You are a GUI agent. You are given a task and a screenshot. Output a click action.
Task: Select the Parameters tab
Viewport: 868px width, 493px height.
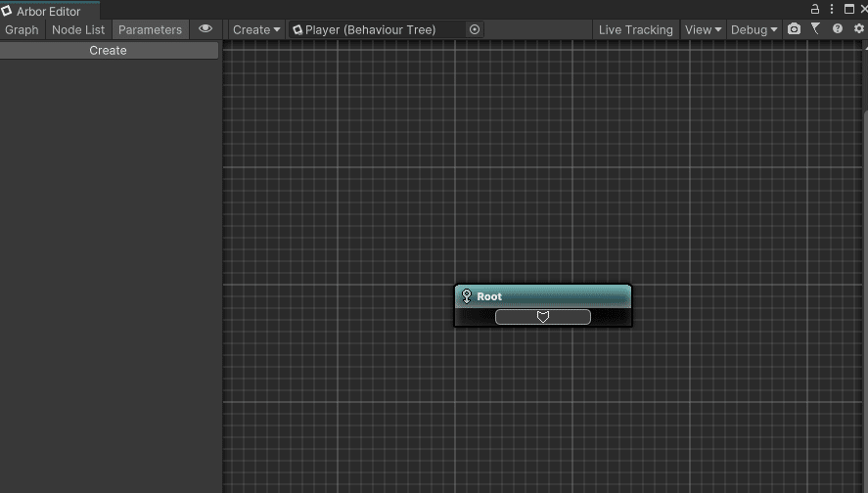tap(150, 30)
